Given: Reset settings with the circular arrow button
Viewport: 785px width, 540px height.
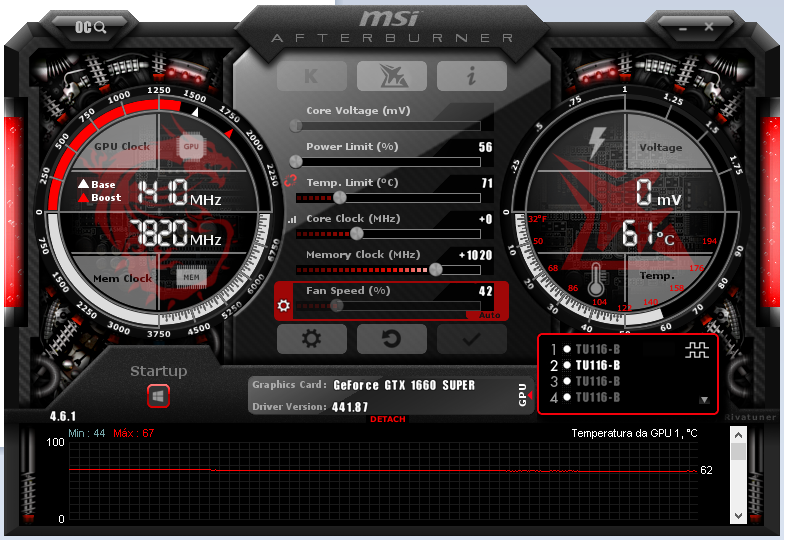Looking at the screenshot, I should point(392,339).
